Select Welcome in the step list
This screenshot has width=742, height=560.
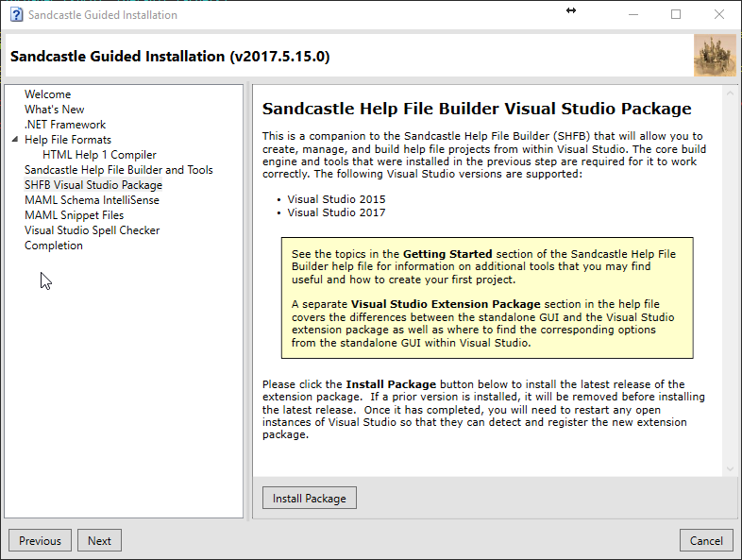(47, 94)
